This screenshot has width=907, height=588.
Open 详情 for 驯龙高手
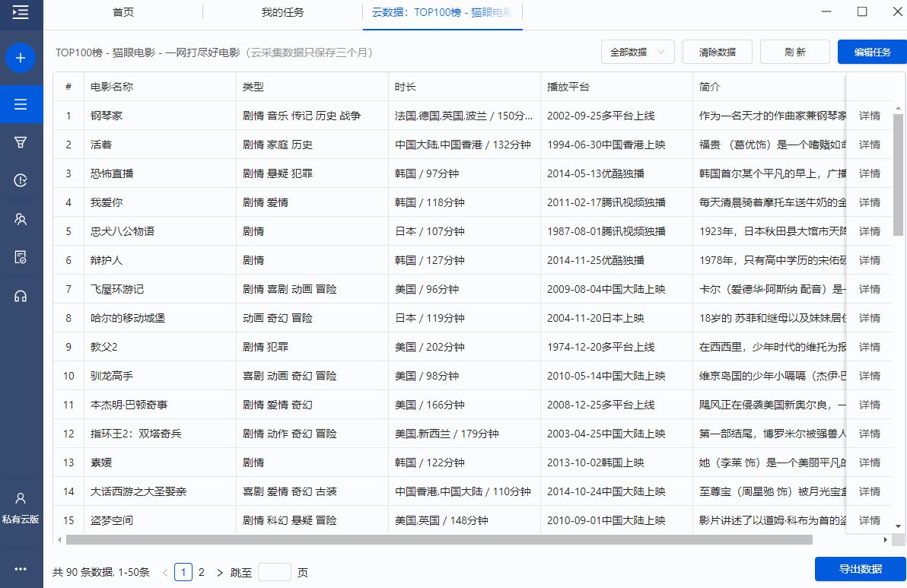870,376
